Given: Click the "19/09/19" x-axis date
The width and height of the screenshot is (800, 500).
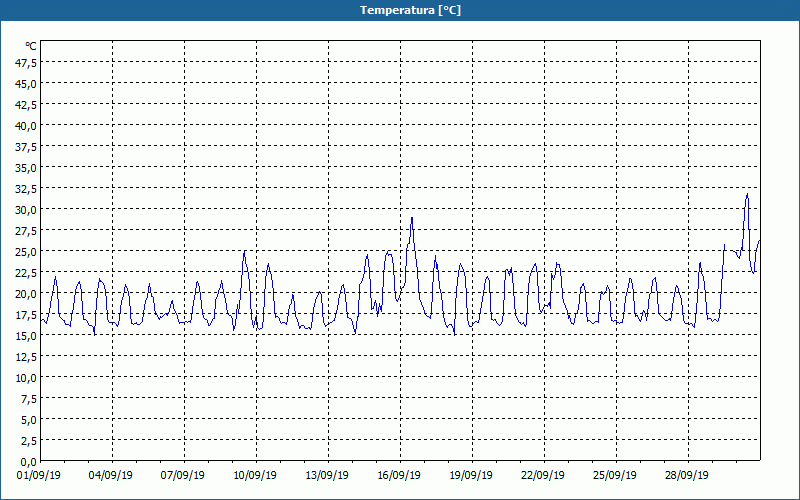Looking at the screenshot, I should point(470,476).
